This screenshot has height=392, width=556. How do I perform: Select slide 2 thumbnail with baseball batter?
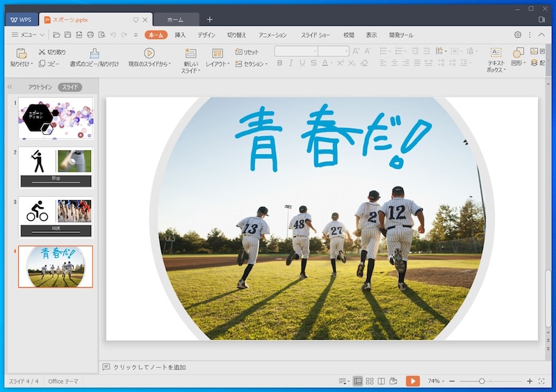pyautogui.click(x=55, y=167)
